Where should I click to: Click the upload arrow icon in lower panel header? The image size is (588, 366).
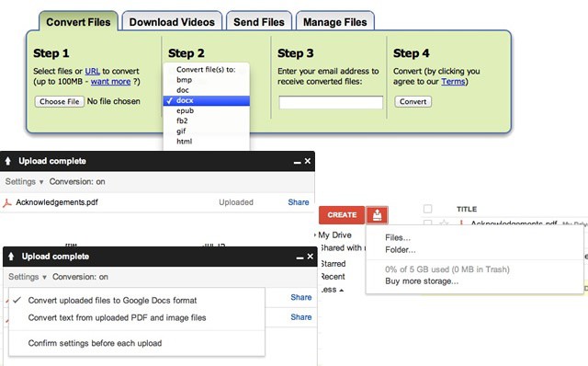pos(11,257)
